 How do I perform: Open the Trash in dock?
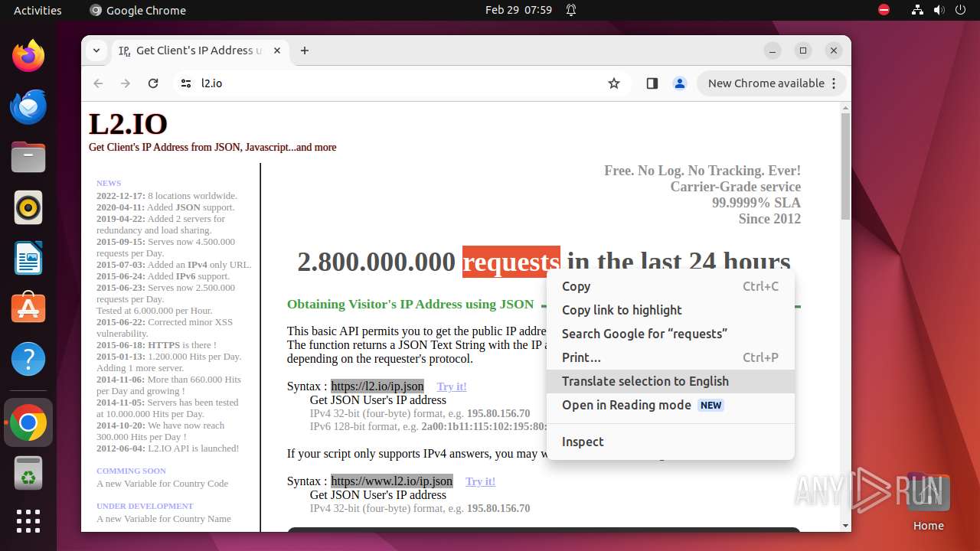pyautogui.click(x=28, y=473)
